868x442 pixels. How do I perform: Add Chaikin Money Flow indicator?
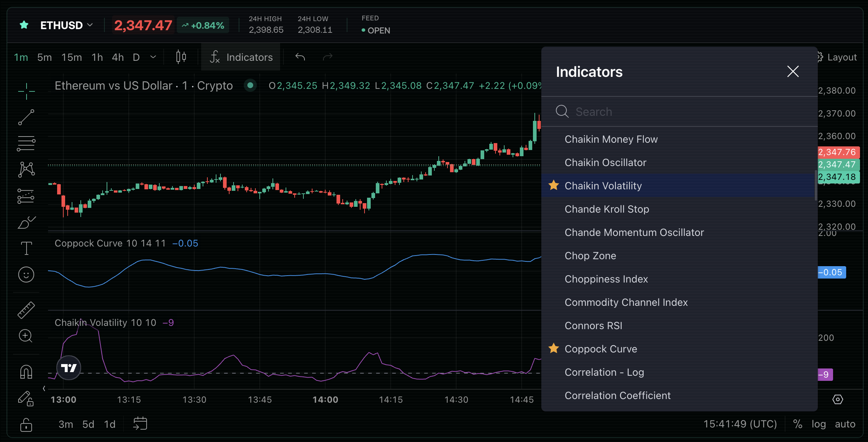pos(680,139)
